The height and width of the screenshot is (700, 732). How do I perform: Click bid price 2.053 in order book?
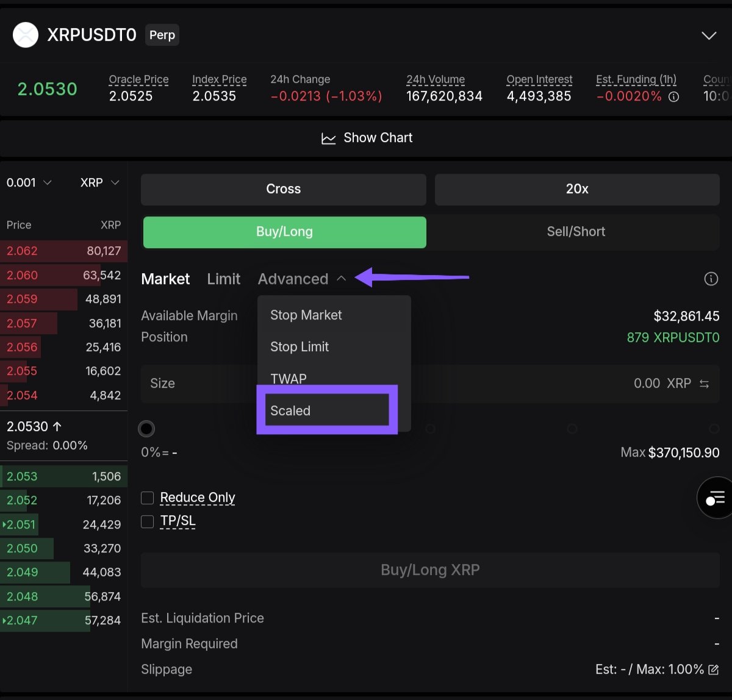22,477
